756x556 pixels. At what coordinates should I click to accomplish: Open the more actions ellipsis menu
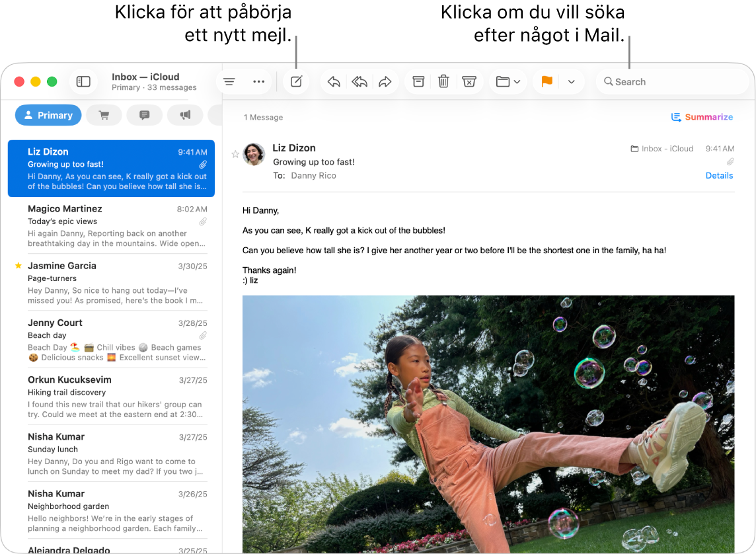258,81
